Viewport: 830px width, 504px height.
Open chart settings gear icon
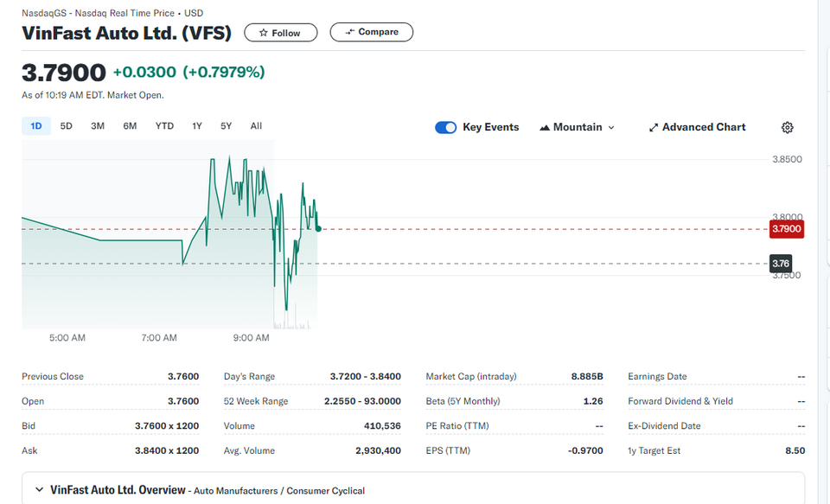(787, 127)
